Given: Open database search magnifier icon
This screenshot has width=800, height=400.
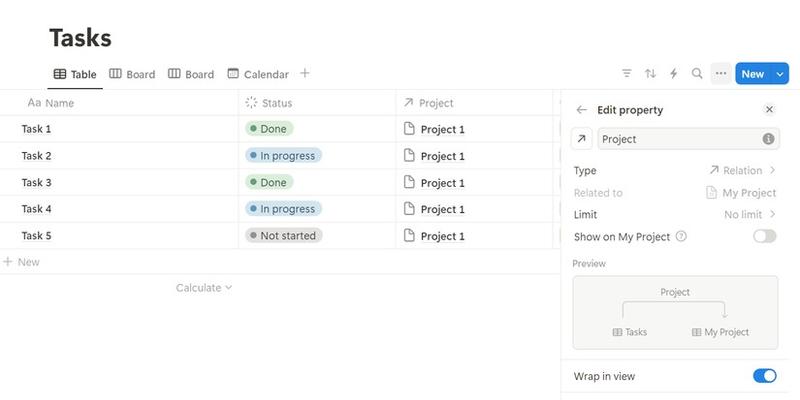Looking at the screenshot, I should tap(697, 74).
